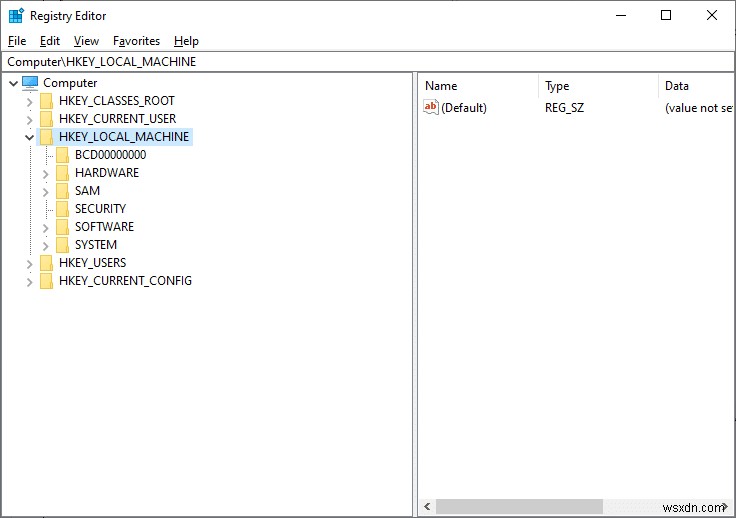Screen dimensions: 736x518
Task: Select the BCD00000000 key label
Action: click(110, 155)
